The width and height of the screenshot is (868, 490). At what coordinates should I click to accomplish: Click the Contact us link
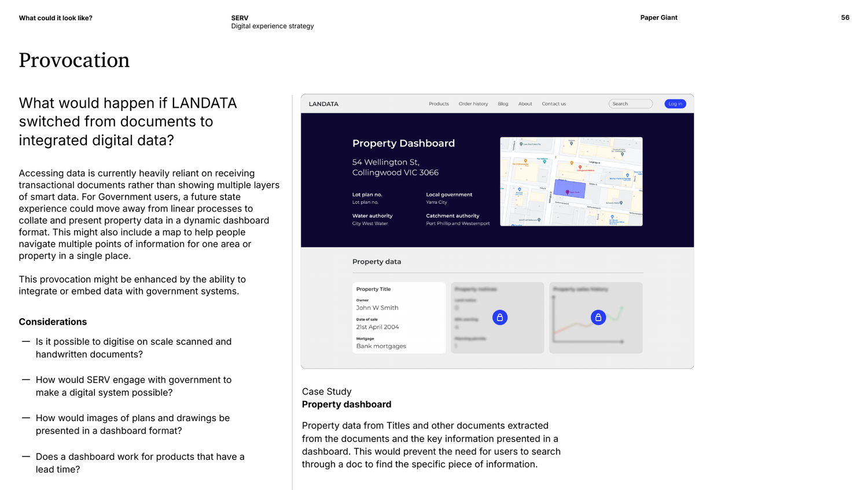click(554, 104)
